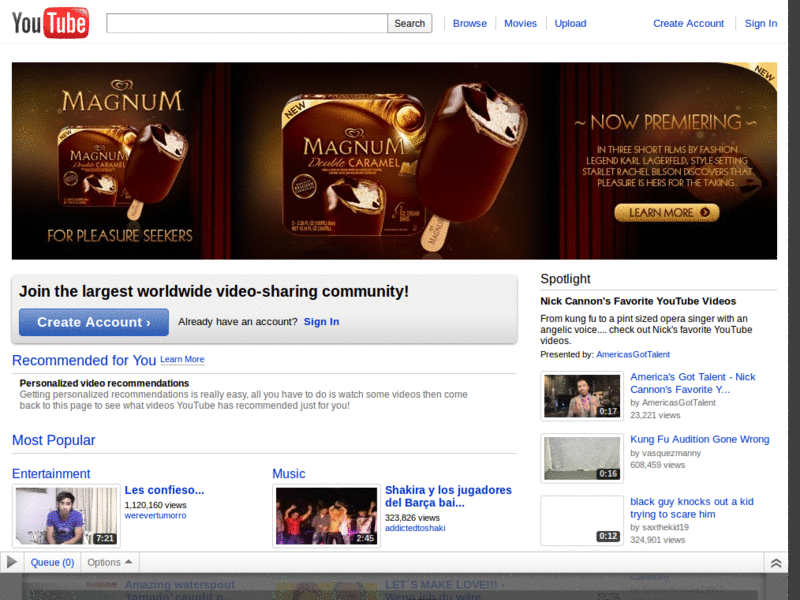The image size is (800, 600).
Task: Click the YouTube logo
Action: [50, 23]
